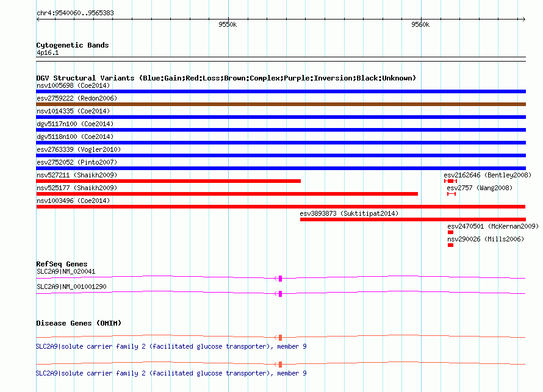
Task: Click the nsv1005698 (Coe2014) label
Action: point(73,85)
